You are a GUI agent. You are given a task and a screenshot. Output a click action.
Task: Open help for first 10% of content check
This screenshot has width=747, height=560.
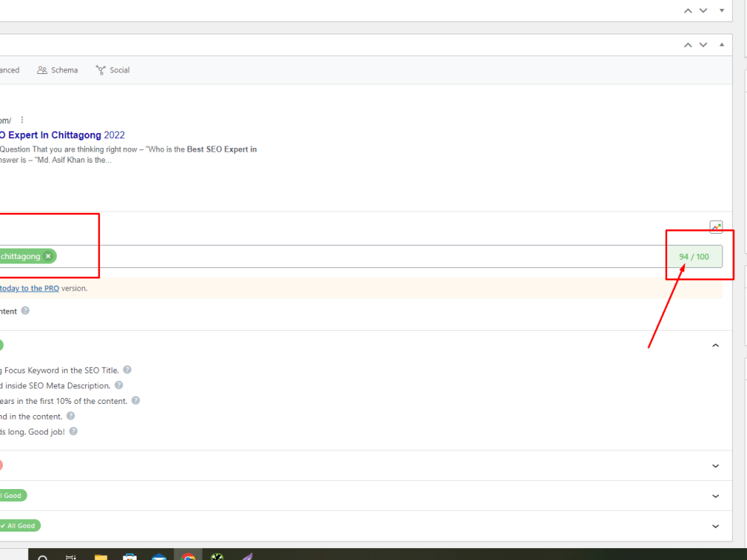tap(136, 400)
